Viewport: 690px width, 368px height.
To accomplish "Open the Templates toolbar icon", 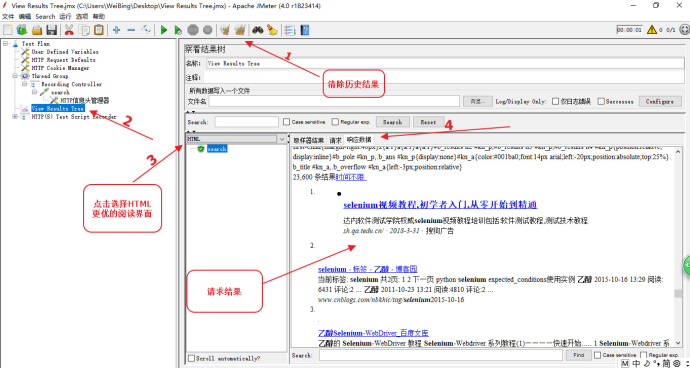I will (22, 30).
